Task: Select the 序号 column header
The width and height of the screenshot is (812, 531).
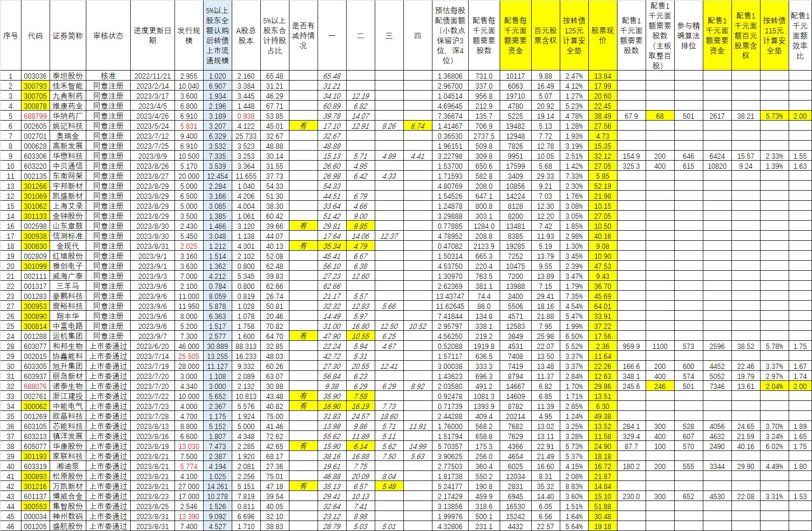Action: pyautogui.click(x=10, y=36)
